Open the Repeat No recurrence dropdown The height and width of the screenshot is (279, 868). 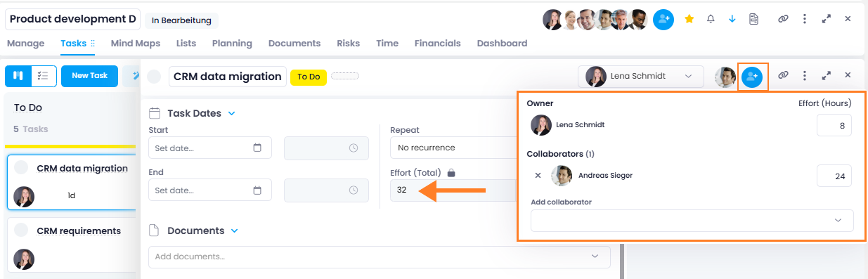click(454, 148)
